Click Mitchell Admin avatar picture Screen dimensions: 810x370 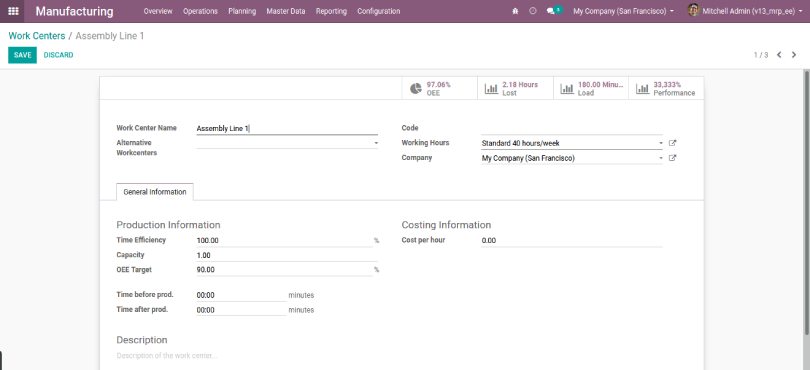pos(693,10)
